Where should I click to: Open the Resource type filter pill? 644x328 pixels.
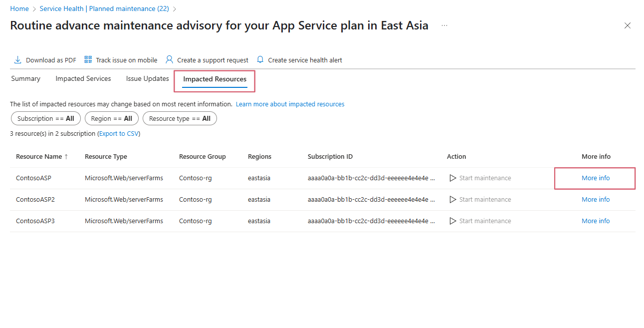tap(180, 119)
